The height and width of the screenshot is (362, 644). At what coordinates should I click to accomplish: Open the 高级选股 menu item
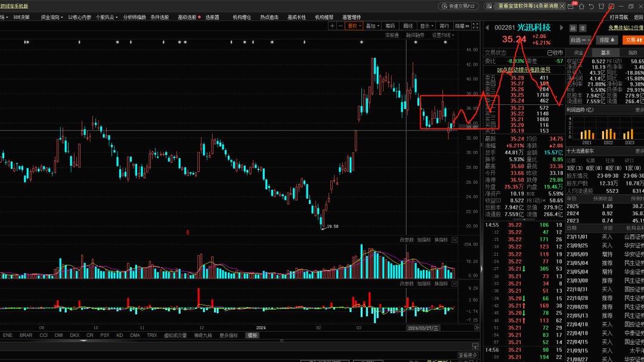(x=187, y=17)
